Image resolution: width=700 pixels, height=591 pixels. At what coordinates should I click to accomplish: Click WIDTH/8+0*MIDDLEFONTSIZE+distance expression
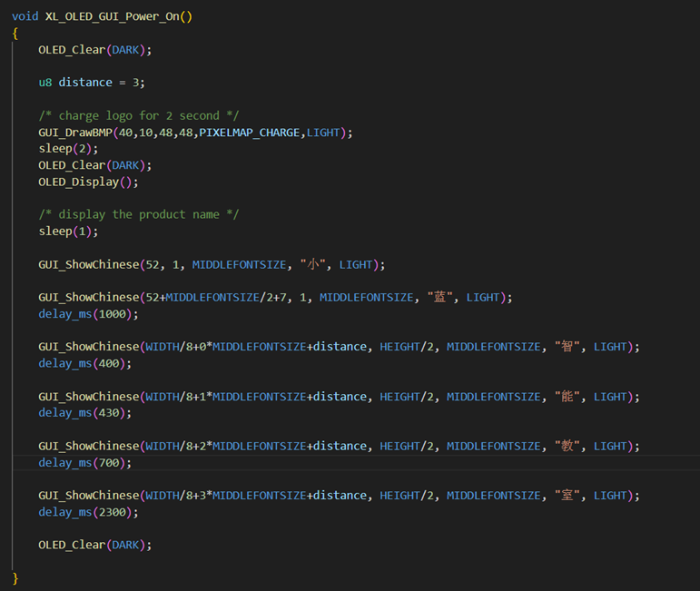coord(256,347)
